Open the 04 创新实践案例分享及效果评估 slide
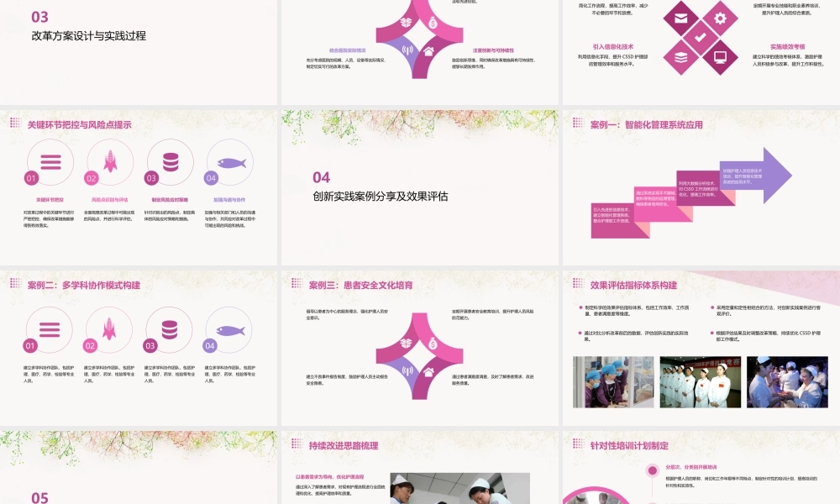Viewport: 840px width, 504px height. pos(420,187)
